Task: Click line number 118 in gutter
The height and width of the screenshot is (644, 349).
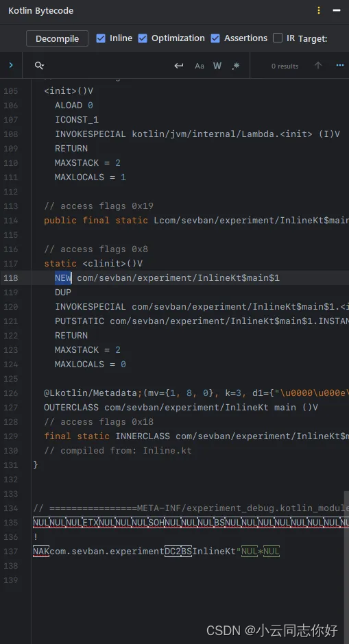Action: [11, 278]
